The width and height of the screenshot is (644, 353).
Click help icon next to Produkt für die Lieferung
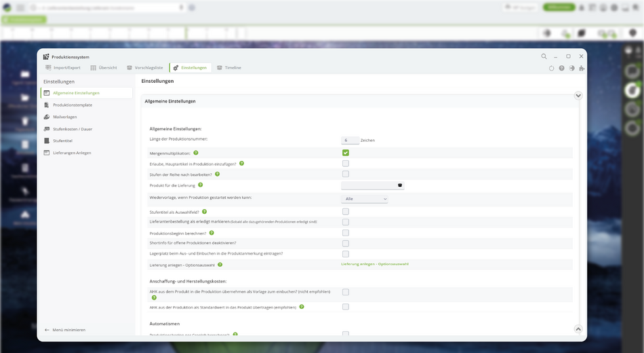201,185
